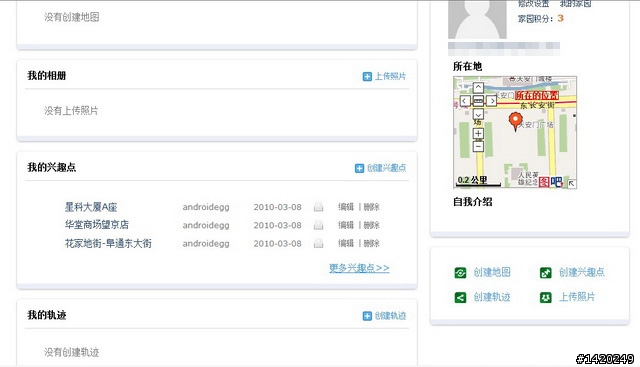640x367 pixels.
Task: Click the green 创建兴趣点 icon in sidebar
Action: [546, 273]
